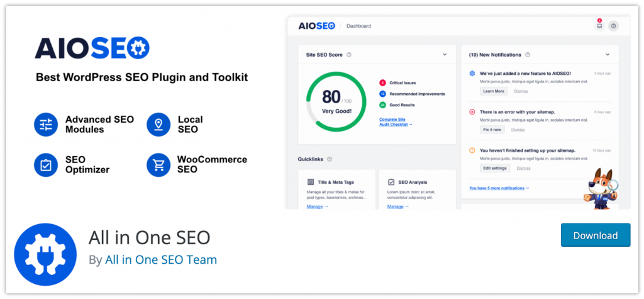Collapse the New Notifications panel chevron
Image resolution: width=644 pixels, height=299 pixels.
click(x=608, y=55)
